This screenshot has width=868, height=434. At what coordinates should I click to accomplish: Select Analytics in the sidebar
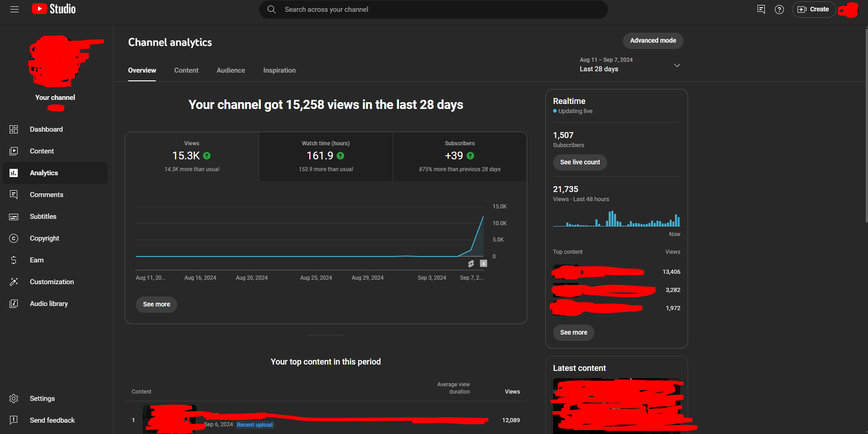coord(55,173)
